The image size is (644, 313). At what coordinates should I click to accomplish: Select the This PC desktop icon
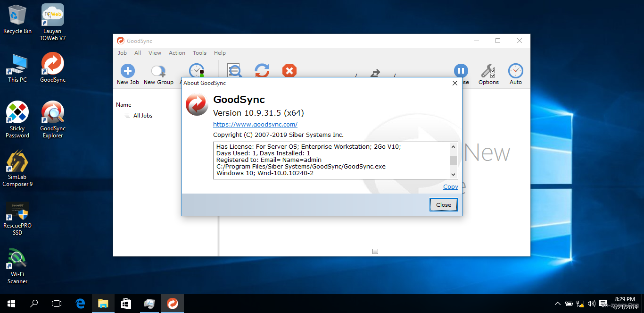pyautogui.click(x=17, y=68)
